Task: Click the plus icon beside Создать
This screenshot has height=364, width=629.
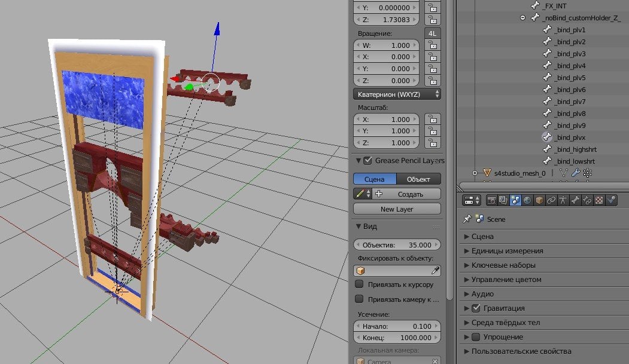Action: click(379, 194)
